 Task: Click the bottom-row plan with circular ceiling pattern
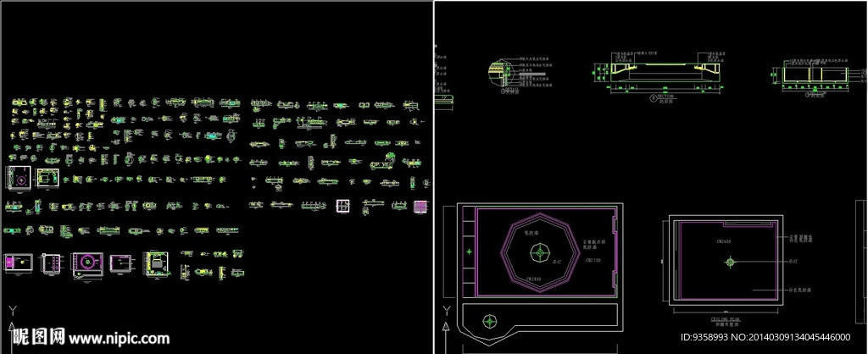[x=87, y=263]
